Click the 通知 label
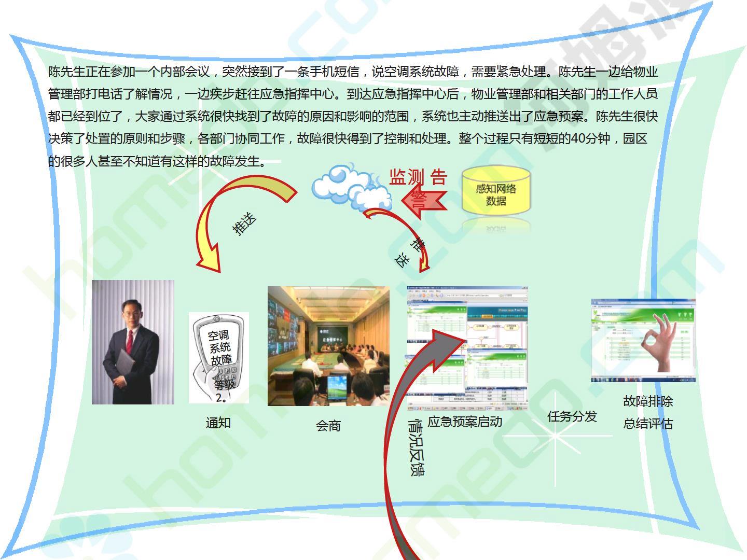Viewport: 747px width, 560px height. (218, 423)
